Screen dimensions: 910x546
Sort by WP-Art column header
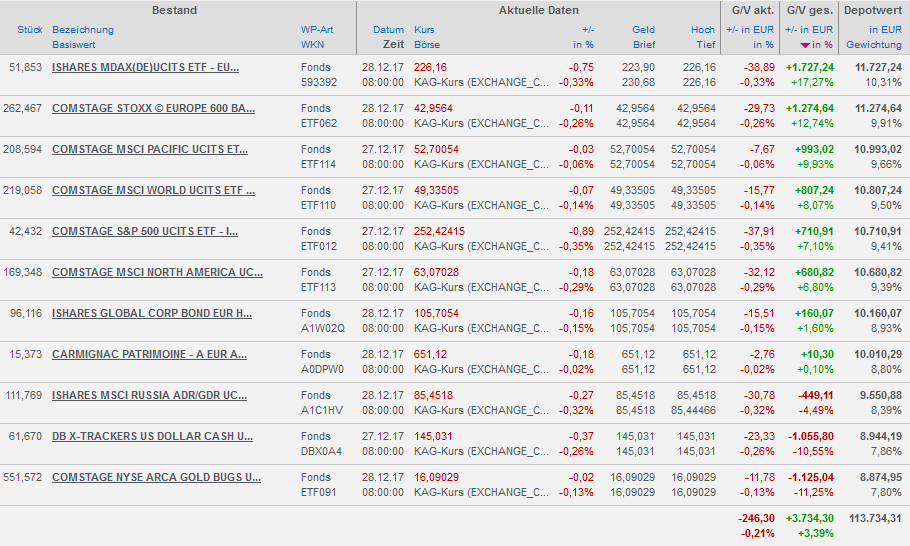[x=317, y=30]
